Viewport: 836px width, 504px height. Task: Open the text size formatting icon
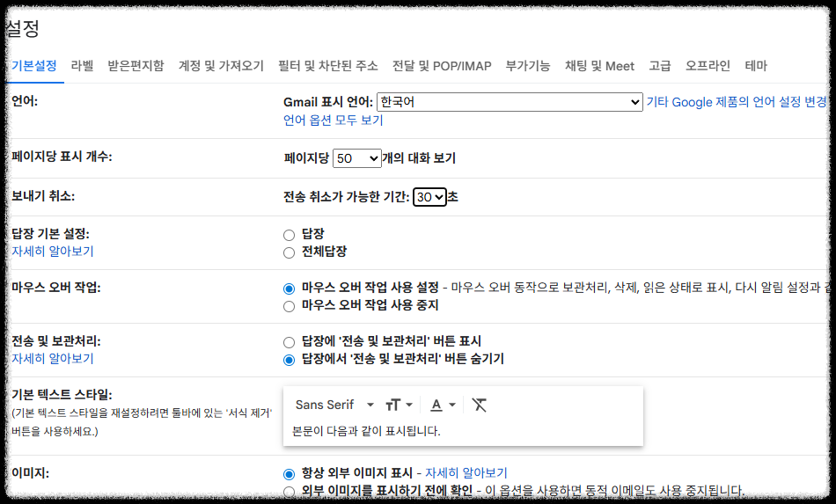click(x=399, y=405)
